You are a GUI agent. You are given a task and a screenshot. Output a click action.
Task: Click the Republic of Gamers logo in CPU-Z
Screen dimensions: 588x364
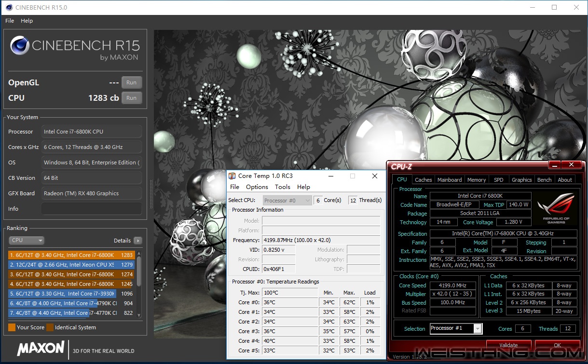click(556, 208)
